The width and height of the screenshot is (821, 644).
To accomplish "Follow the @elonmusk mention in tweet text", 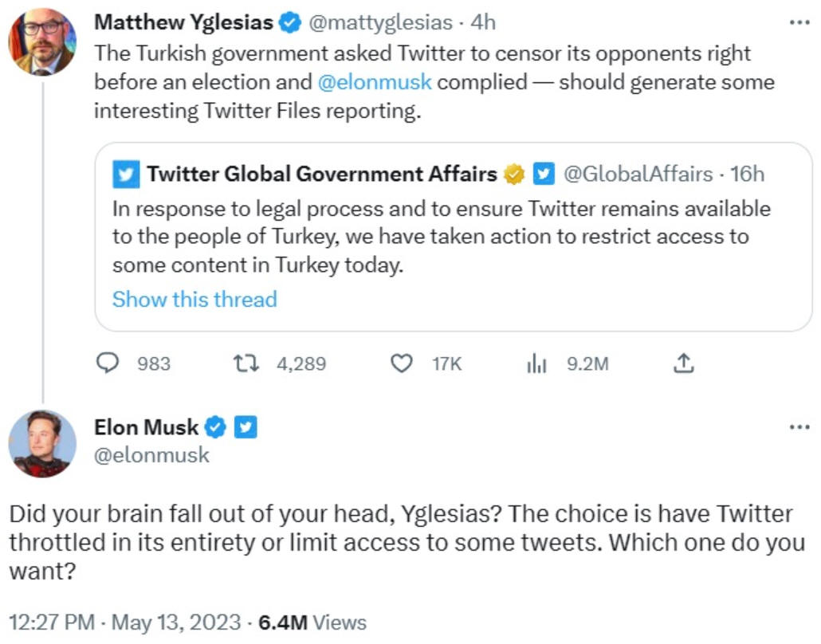I will click(375, 82).
